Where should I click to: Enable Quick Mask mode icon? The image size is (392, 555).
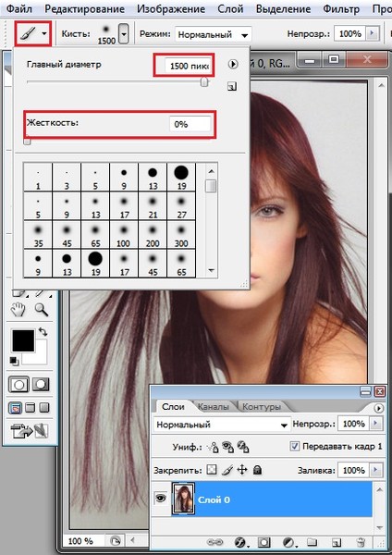(41, 385)
